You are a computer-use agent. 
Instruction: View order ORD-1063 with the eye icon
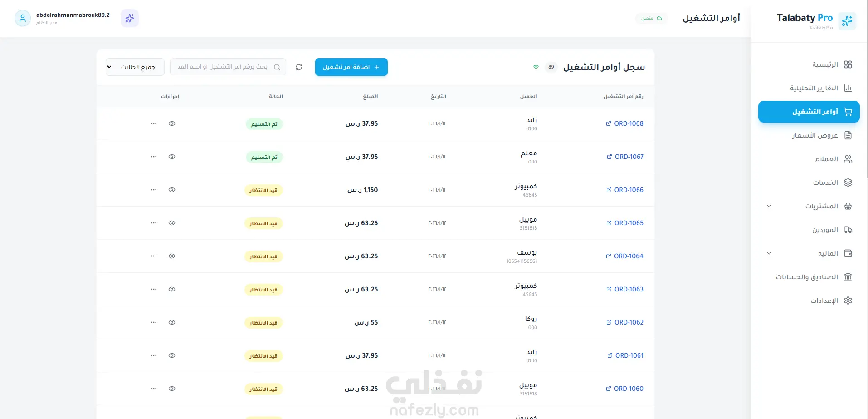coord(172,289)
